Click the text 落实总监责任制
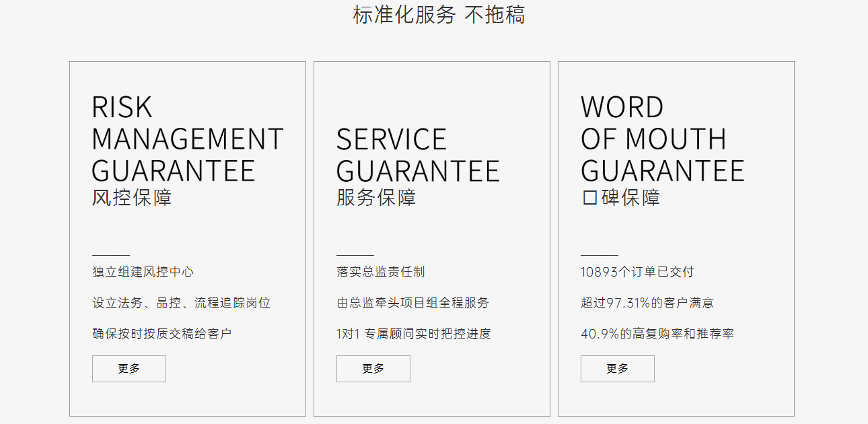 tap(381, 272)
